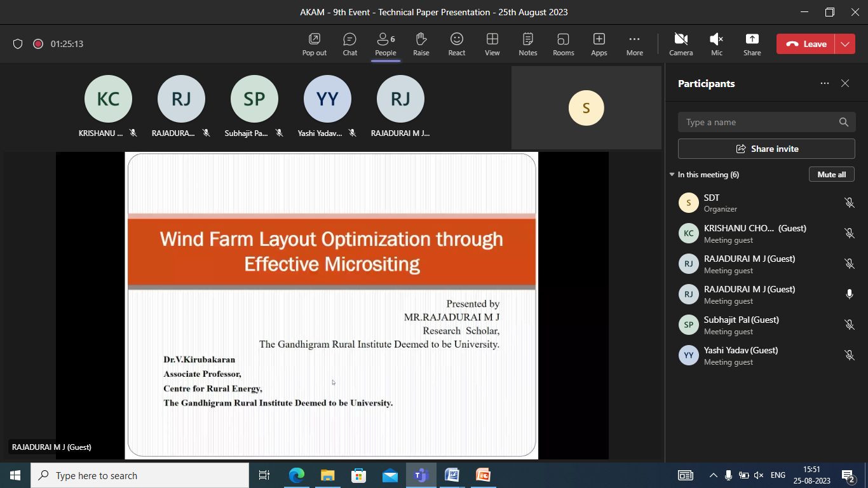Raise your hand in the meeting
This screenshot has height=488, width=868.
[421, 44]
